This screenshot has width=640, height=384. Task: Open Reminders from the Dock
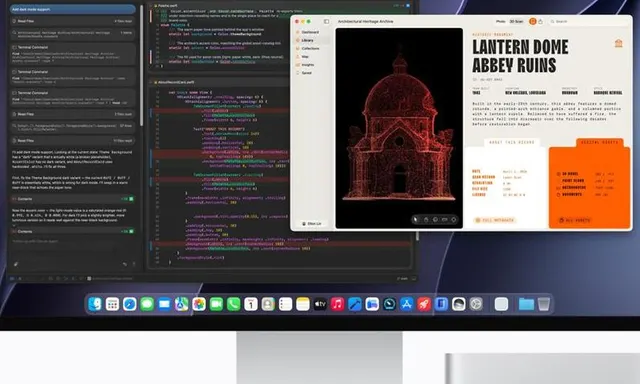(285, 304)
